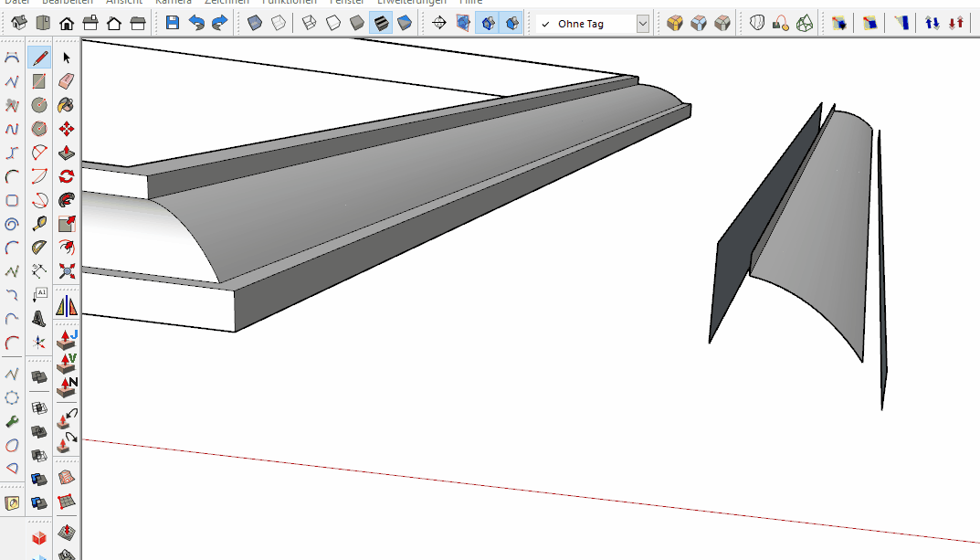Toggle Monochrome face style
This screenshot has width=980, height=560.
pyautogui.click(x=404, y=23)
